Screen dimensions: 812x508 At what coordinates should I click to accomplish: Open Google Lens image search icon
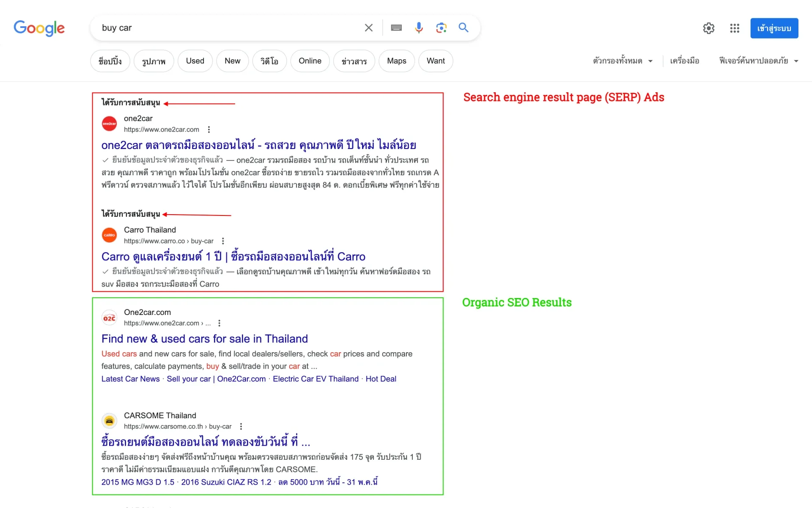click(441, 28)
